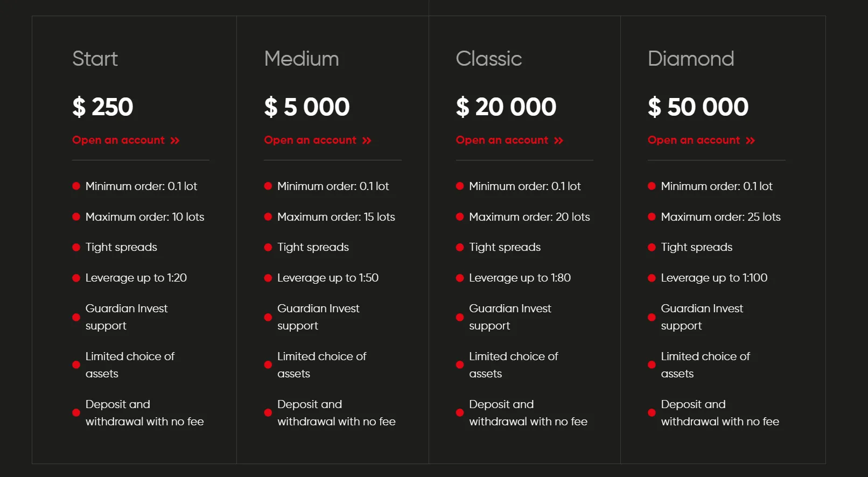Click the Diamond plan title
The image size is (868, 477).
[x=691, y=59]
